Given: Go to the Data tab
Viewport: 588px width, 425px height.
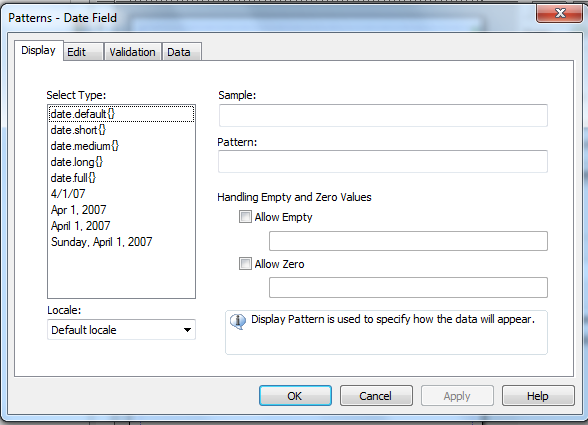Looking at the screenshot, I should coord(182,52).
